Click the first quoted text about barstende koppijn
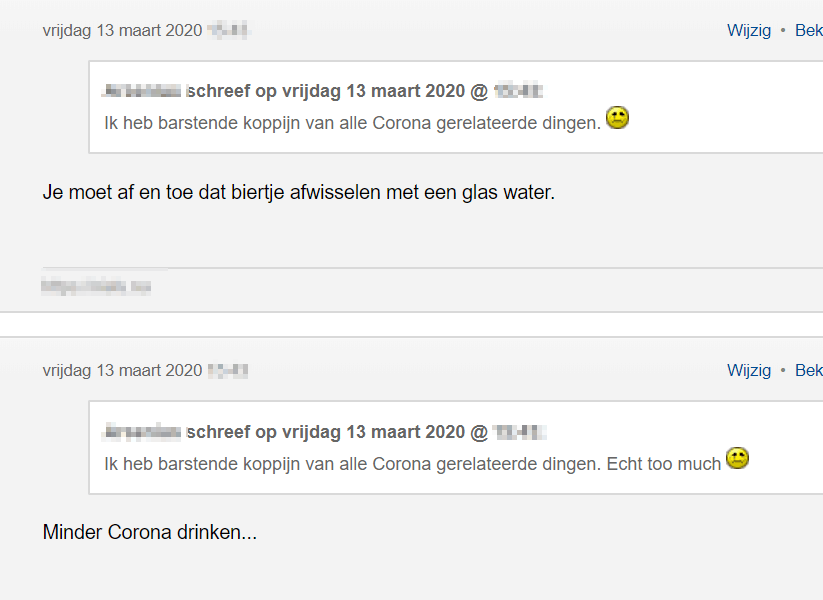The image size is (823, 600). point(352,122)
